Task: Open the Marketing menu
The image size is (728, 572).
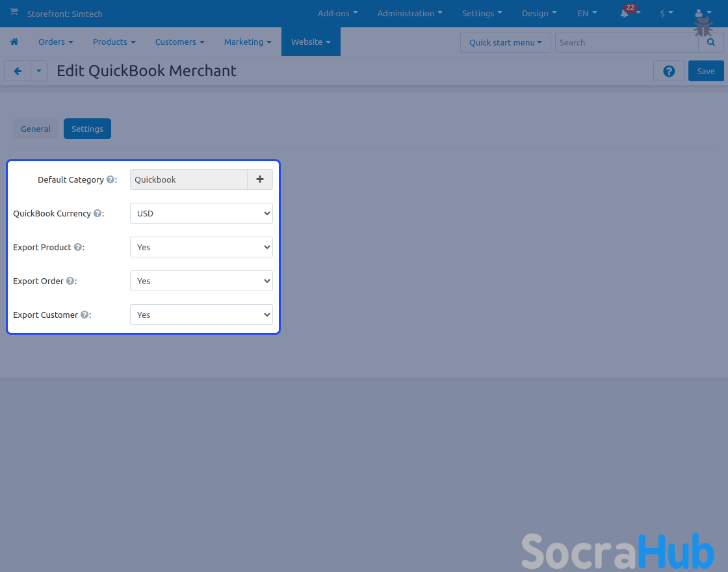Action: [248, 42]
